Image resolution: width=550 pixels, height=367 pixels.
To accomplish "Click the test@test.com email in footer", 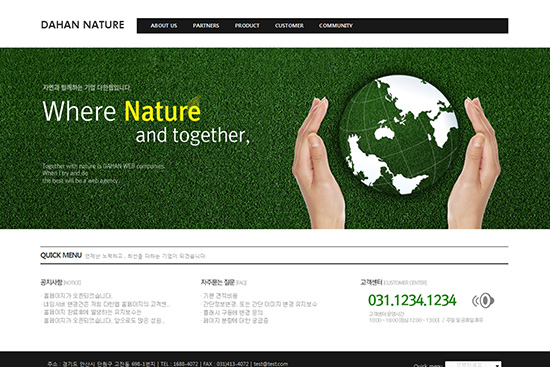I will click(271, 364).
